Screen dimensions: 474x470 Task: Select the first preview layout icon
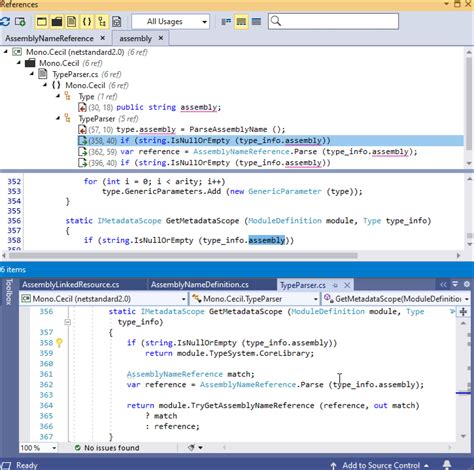[x=226, y=22]
